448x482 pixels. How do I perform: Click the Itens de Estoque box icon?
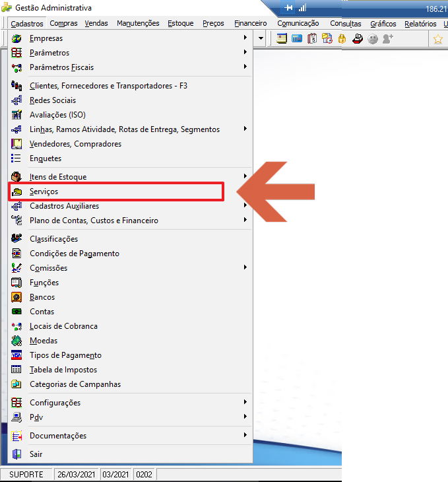[16, 177]
